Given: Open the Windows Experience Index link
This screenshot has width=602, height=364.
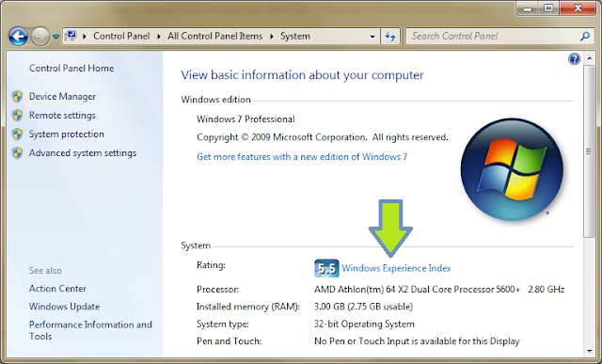Looking at the screenshot, I should point(396,268).
